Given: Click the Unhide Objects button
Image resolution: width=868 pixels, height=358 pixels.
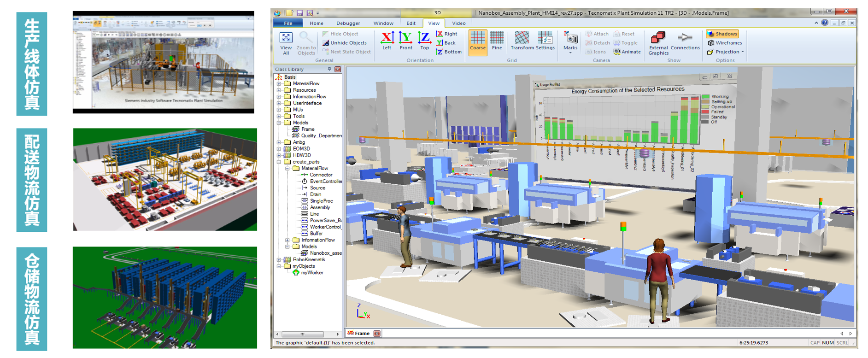Looking at the screenshot, I should click(344, 43).
